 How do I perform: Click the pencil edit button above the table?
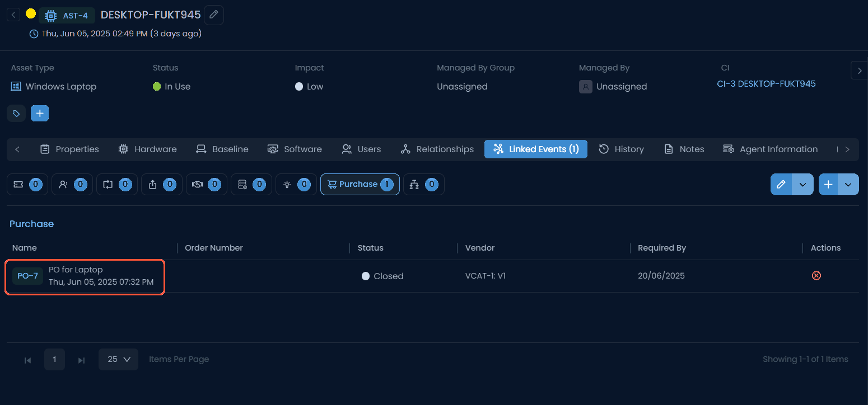[781, 185]
